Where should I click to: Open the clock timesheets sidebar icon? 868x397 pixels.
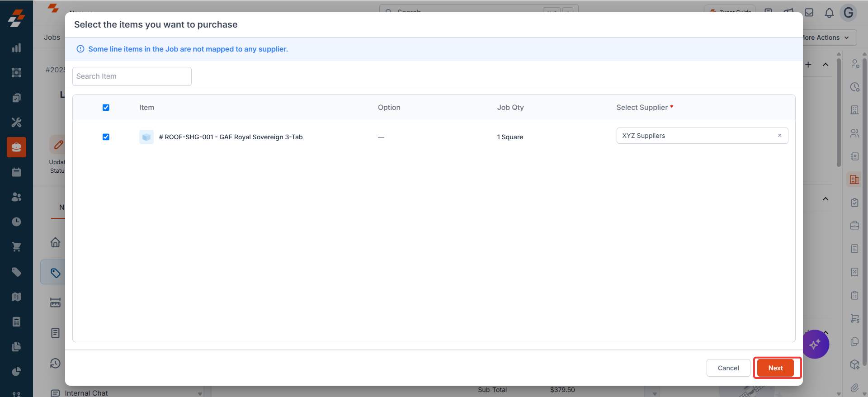tap(16, 222)
